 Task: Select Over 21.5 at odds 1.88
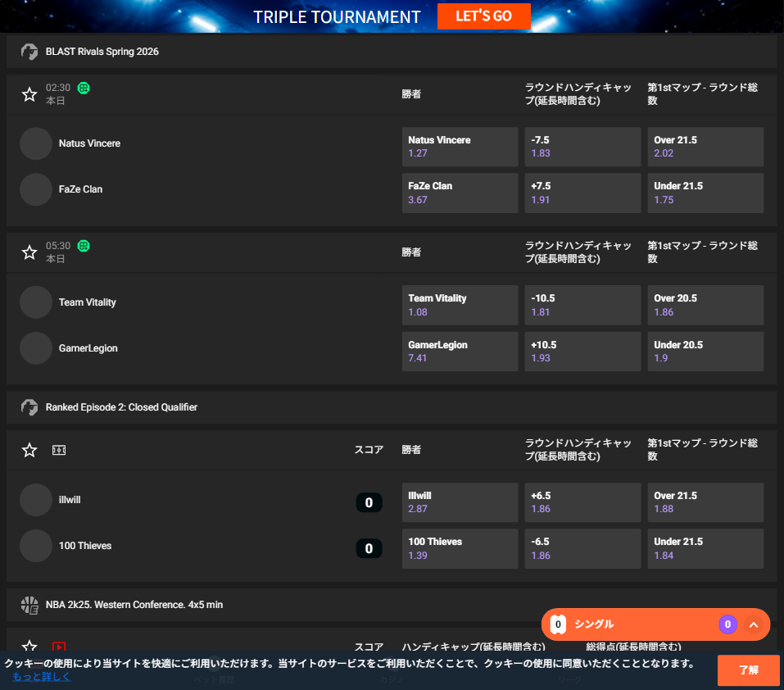click(x=705, y=502)
